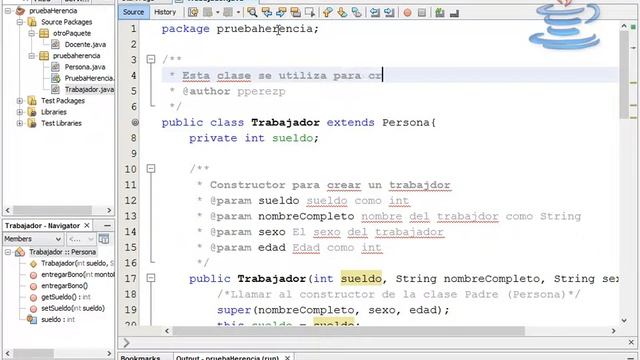Screen dimensions: 640x360
Task: Click the Forward navigation icon
Action: point(228,12)
